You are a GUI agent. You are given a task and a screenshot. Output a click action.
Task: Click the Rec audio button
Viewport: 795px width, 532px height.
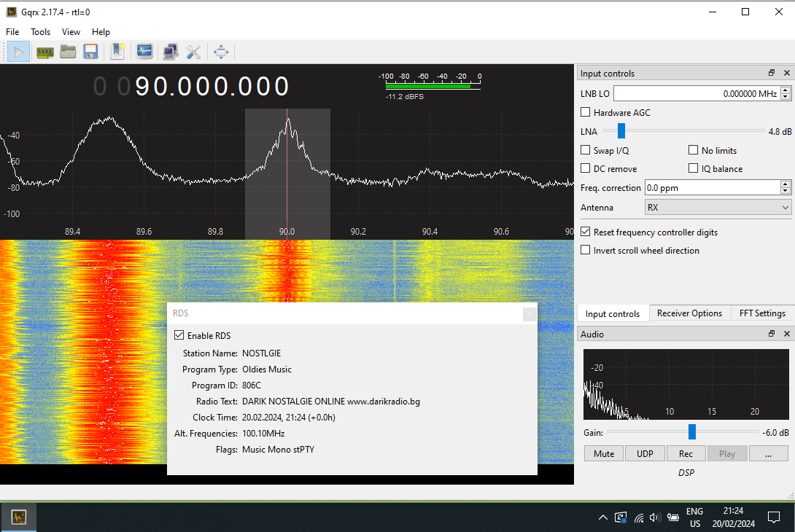pos(686,453)
